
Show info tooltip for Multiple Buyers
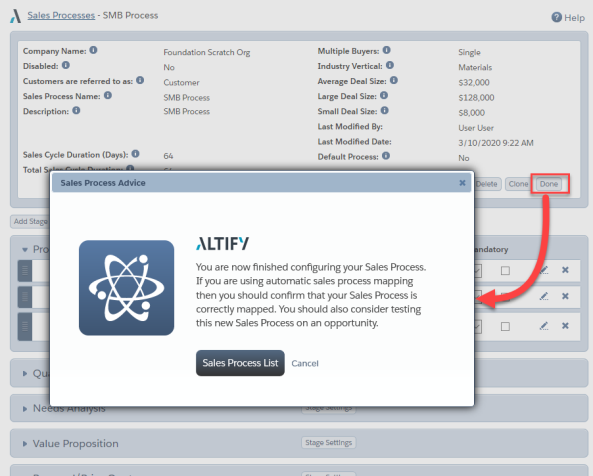(387, 50)
